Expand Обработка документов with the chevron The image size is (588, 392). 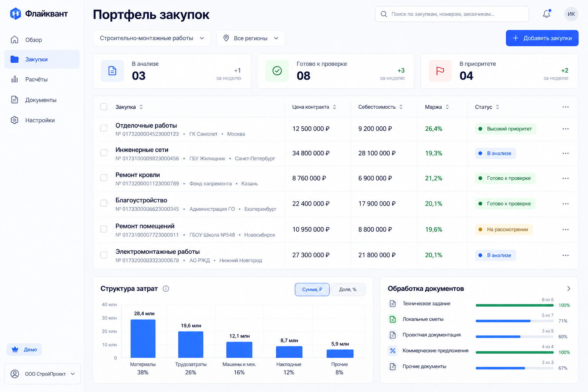click(x=568, y=289)
